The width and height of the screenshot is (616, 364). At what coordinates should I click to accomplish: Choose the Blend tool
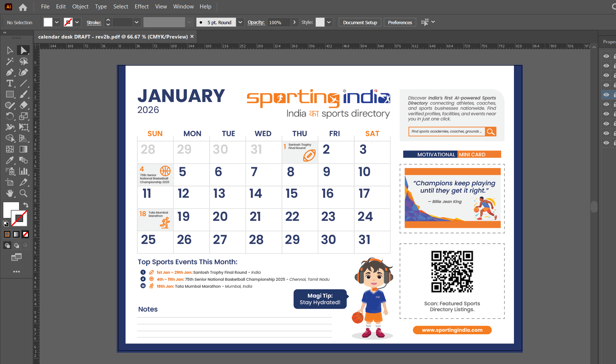pos(23,160)
